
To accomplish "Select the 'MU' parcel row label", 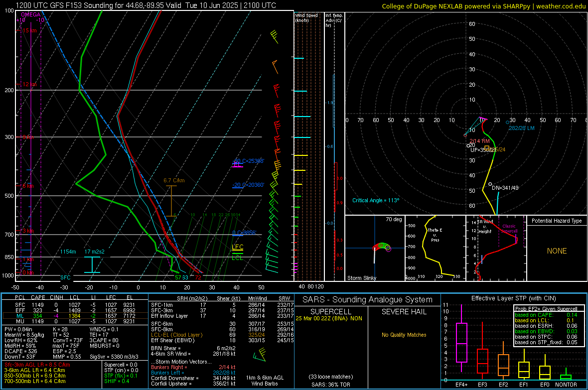I will pyautogui.click(x=20, y=321).
